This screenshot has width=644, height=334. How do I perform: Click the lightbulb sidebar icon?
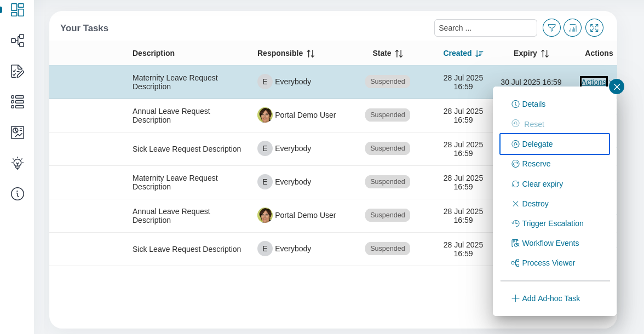coord(18,163)
